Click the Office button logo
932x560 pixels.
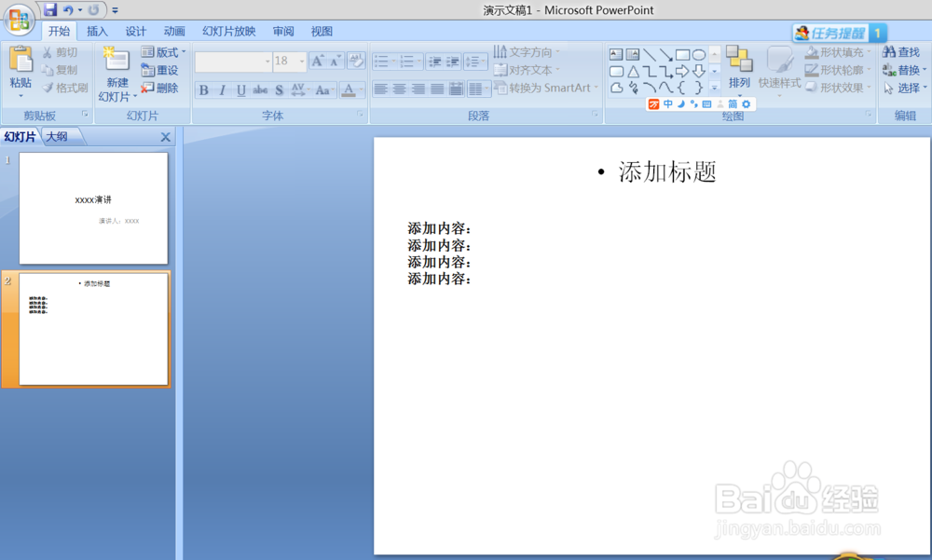click(x=19, y=20)
